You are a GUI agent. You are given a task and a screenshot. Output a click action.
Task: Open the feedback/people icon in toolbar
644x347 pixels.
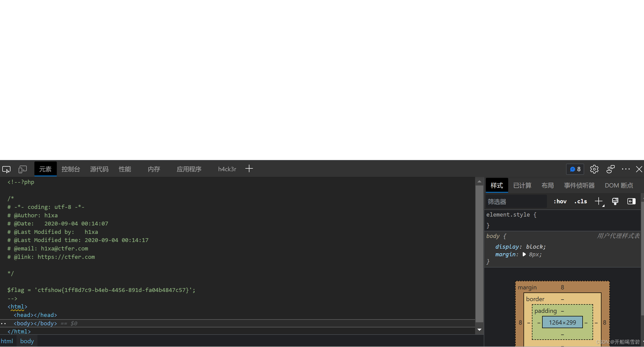coord(610,169)
